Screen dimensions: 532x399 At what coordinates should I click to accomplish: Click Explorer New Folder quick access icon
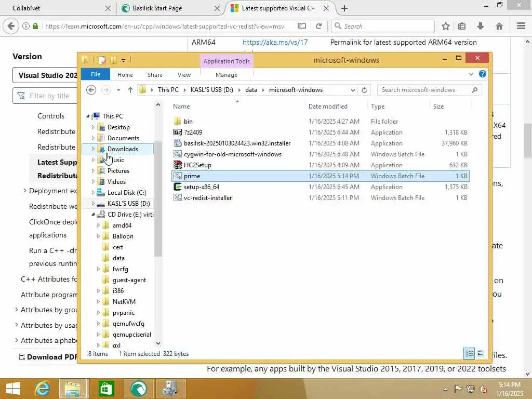click(114, 60)
